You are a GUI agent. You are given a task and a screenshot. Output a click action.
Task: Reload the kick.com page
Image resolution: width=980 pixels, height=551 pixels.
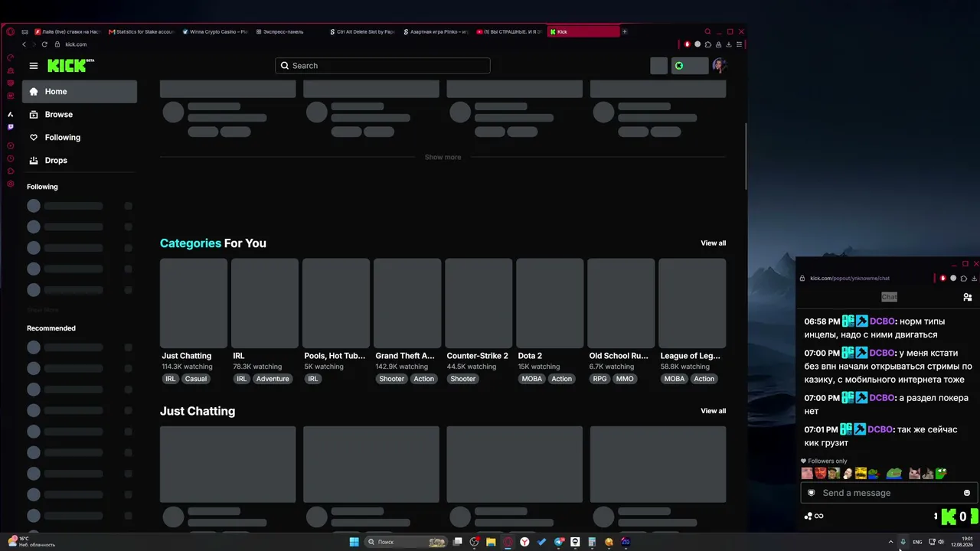(x=44, y=44)
